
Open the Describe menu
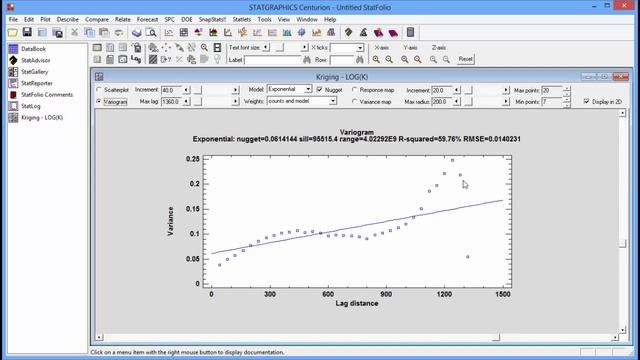[x=67, y=19]
